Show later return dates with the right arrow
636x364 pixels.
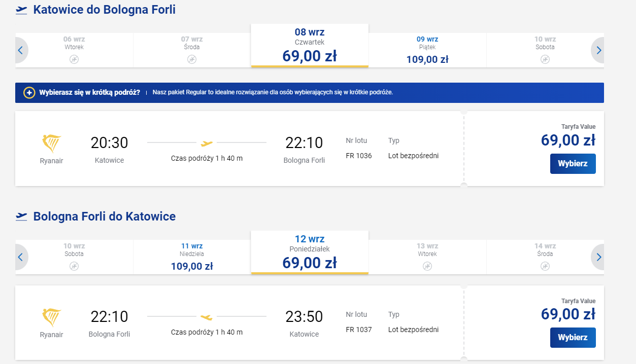(x=598, y=257)
